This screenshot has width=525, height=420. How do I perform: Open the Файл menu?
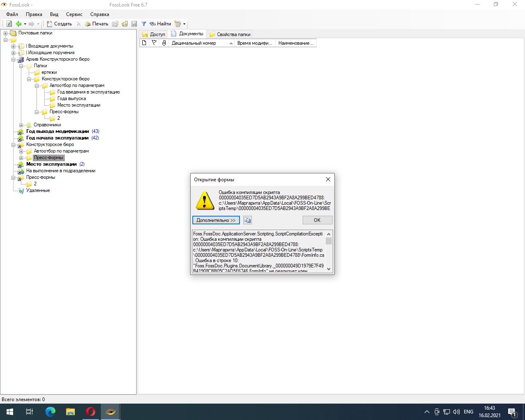(x=12, y=14)
